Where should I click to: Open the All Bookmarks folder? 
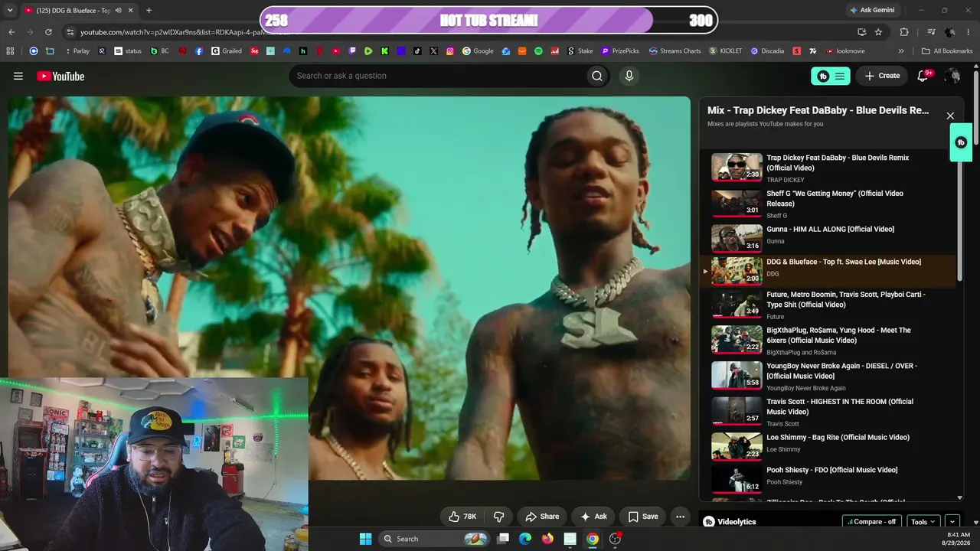pyautogui.click(x=947, y=51)
